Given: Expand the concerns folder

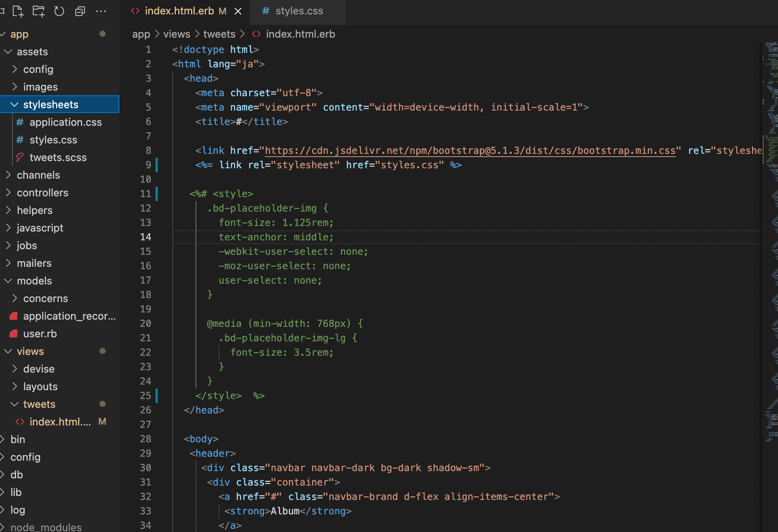Looking at the screenshot, I should [x=14, y=298].
